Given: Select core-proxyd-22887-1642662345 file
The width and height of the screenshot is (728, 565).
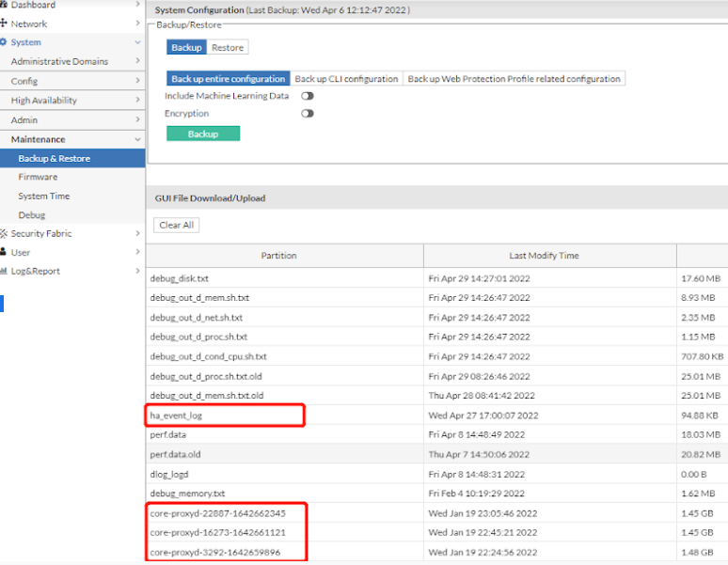Looking at the screenshot, I should (218, 513).
